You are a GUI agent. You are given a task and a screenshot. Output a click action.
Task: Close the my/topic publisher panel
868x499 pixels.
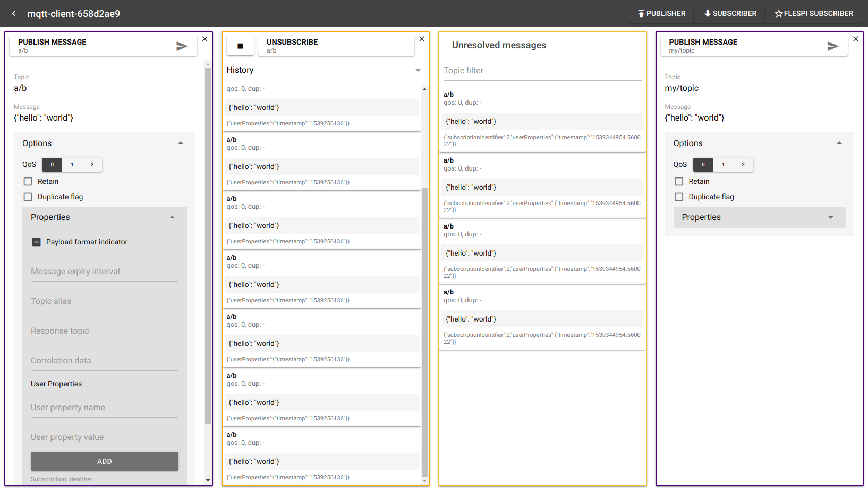coord(856,39)
